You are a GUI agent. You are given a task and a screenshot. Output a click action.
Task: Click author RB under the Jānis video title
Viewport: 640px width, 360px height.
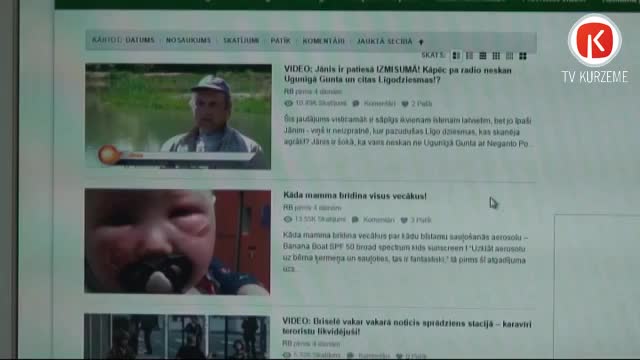click(x=288, y=91)
